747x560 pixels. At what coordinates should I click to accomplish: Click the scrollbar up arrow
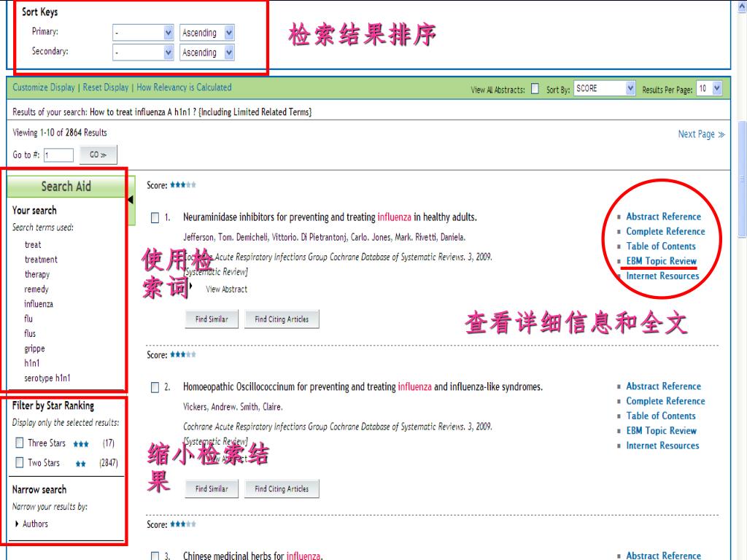pyautogui.click(x=741, y=6)
